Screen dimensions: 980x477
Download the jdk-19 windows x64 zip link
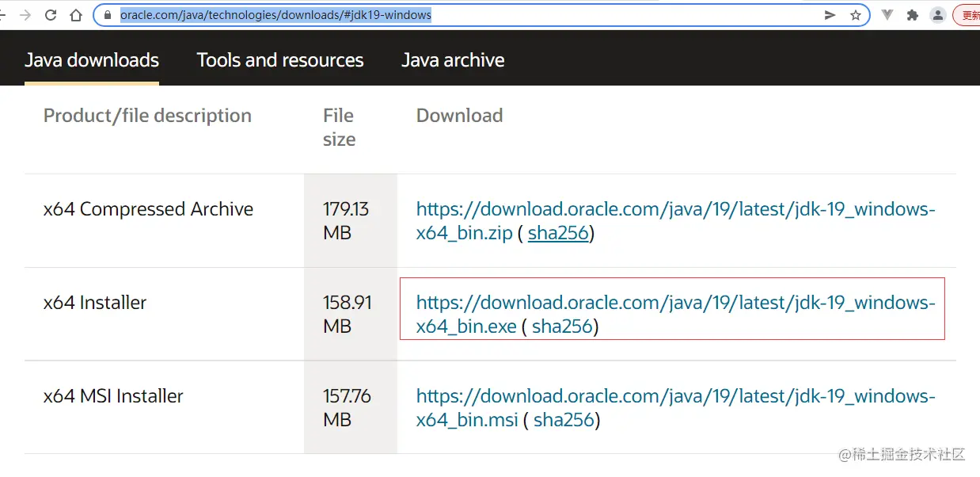[x=675, y=221]
